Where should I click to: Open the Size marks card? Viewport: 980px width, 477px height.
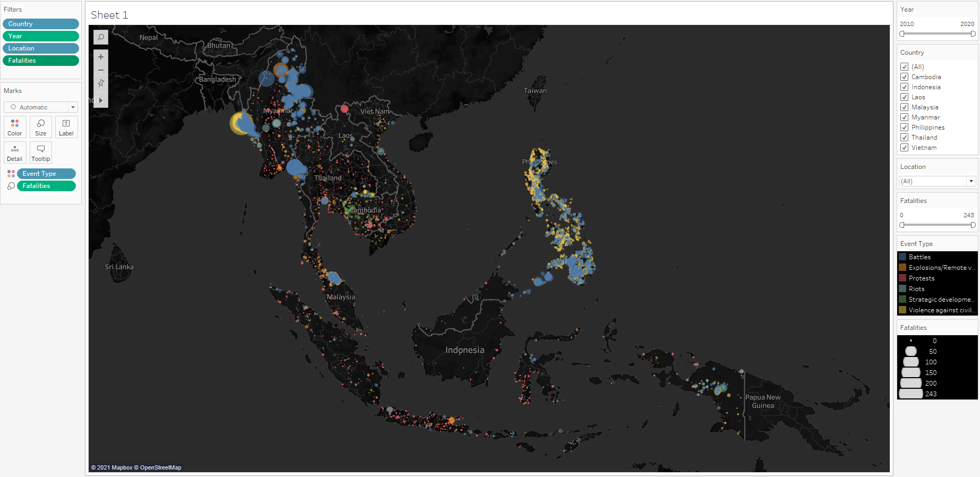(41, 127)
